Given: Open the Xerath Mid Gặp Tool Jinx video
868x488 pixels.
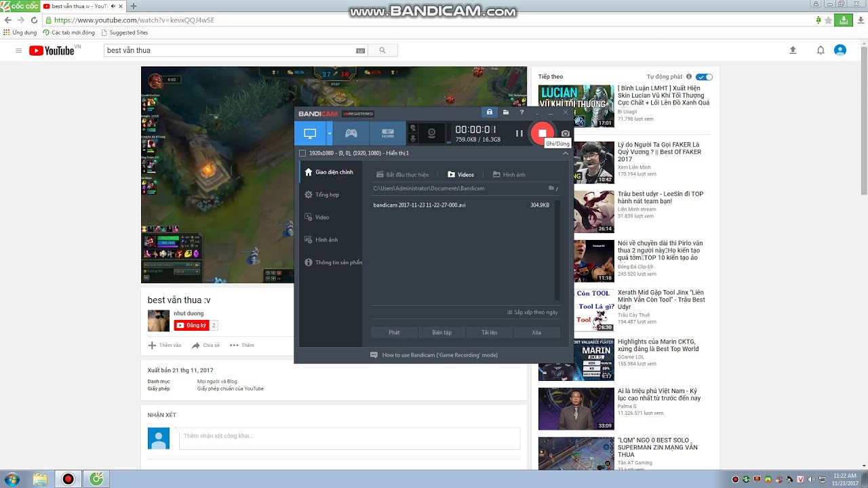Looking at the screenshot, I should coord(661,300).
